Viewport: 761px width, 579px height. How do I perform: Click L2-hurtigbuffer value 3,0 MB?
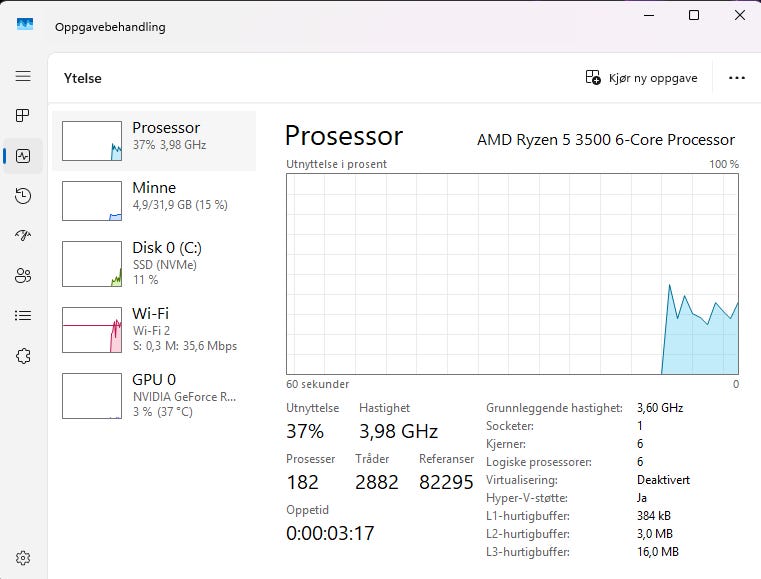point(655,533)
